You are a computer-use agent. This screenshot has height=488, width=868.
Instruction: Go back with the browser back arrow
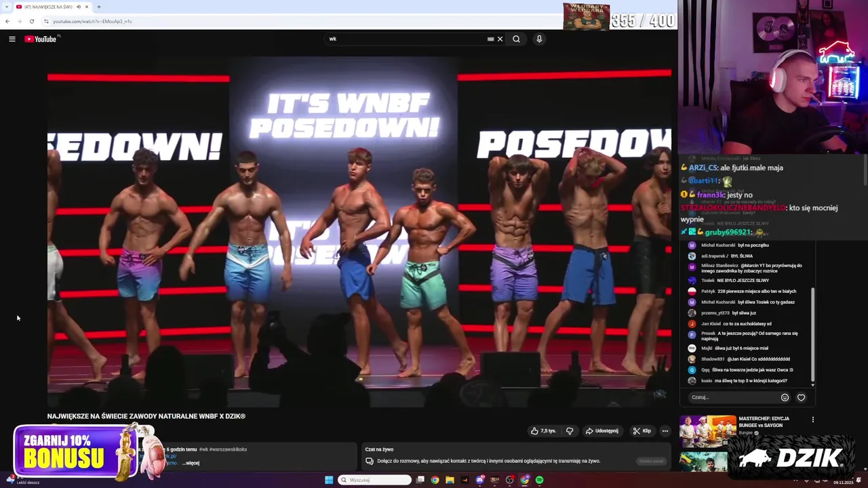7,21
